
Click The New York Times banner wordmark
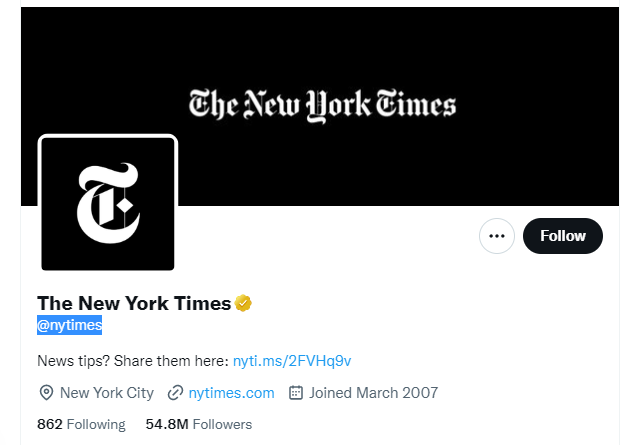point(322,105)
